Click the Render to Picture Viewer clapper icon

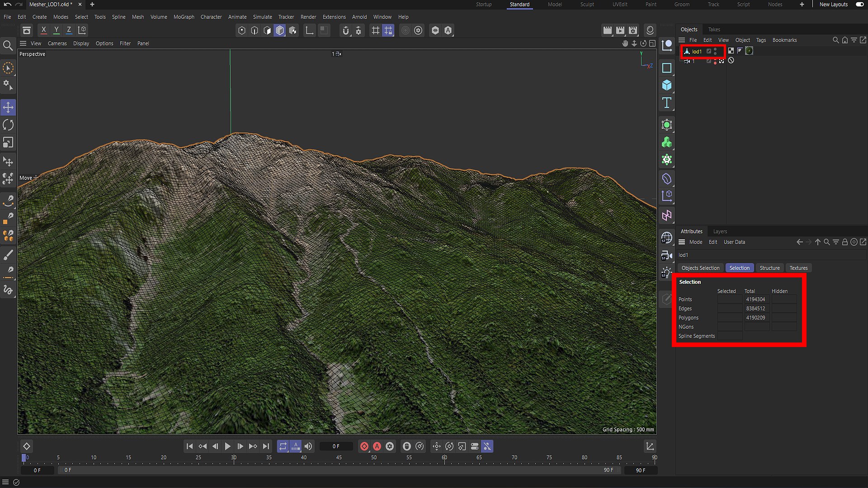point(620,30)
